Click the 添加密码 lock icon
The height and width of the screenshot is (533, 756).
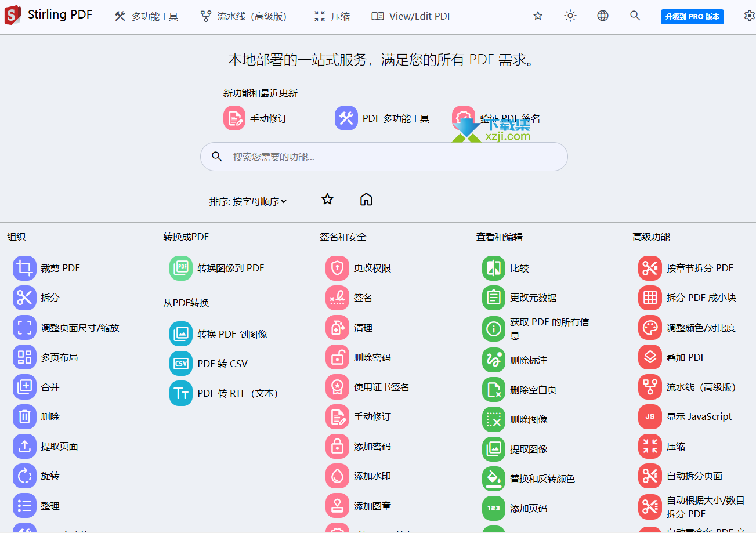click(337, 446)
